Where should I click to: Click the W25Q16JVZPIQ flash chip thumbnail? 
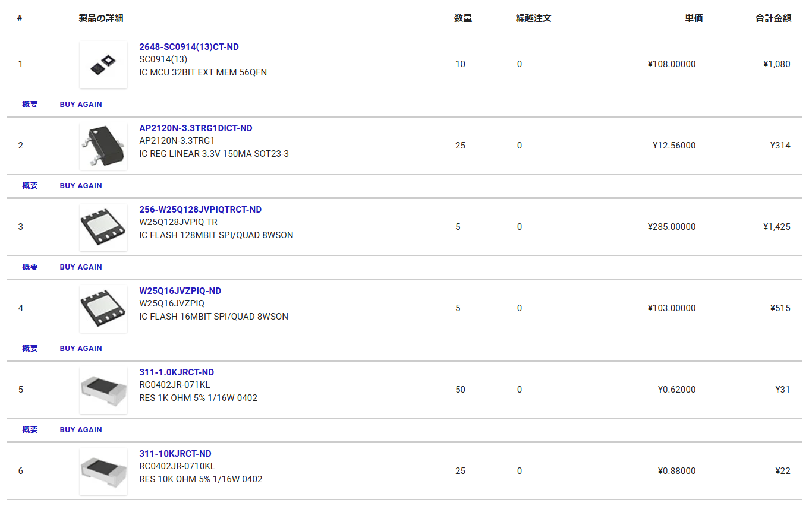click(x=103, y=309)
